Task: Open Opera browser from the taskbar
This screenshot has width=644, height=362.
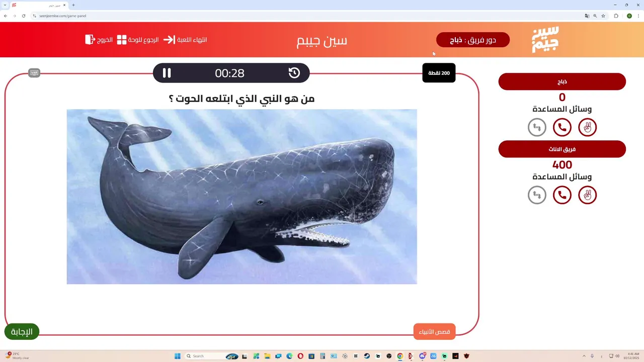Action: 300,356
